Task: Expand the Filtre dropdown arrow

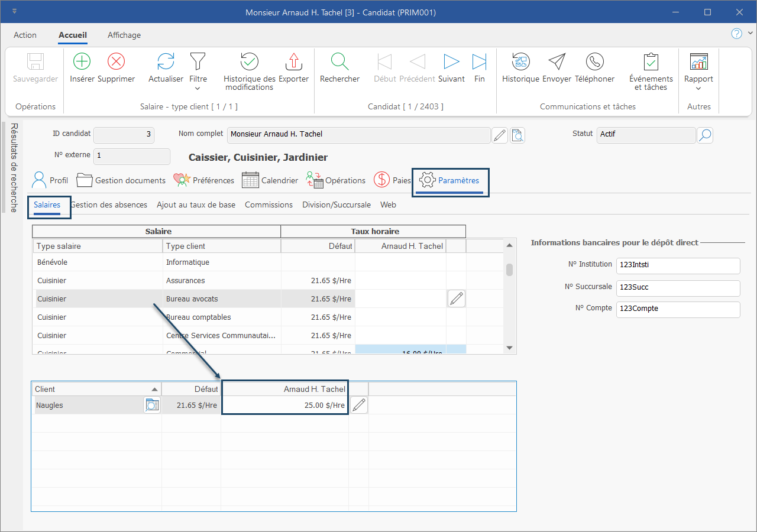Action: click(x=198, y=89)
